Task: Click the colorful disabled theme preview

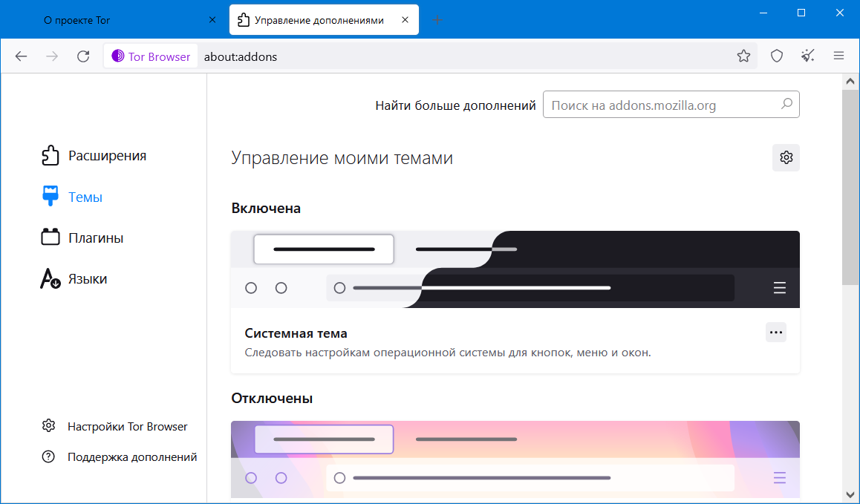Action: pyautogui.click(x=515, y=459)
